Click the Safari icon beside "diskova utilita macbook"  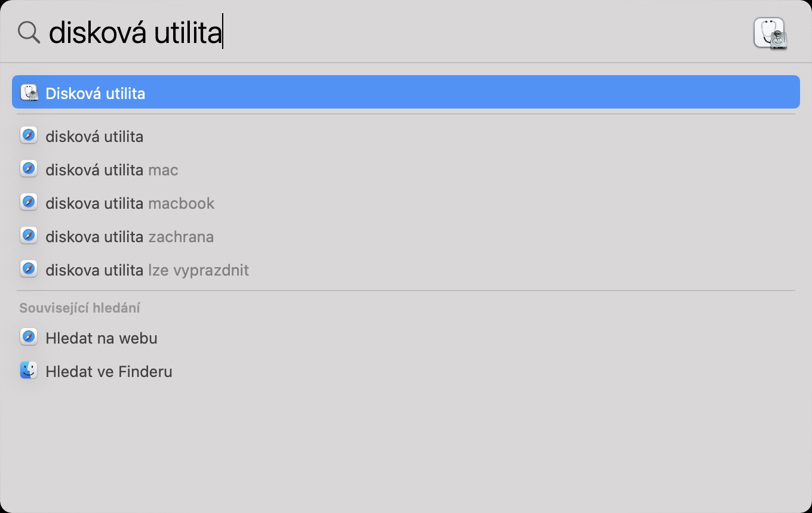click(x=29, y=203)
